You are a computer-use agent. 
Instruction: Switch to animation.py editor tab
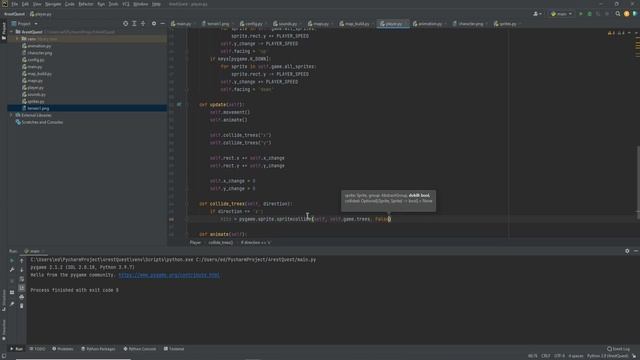pos(430,24)
